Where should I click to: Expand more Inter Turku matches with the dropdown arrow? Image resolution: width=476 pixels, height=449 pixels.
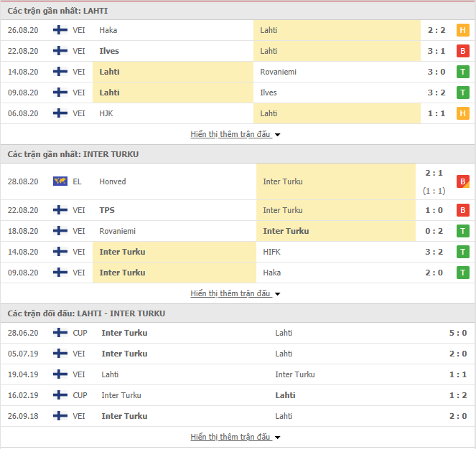277,293
